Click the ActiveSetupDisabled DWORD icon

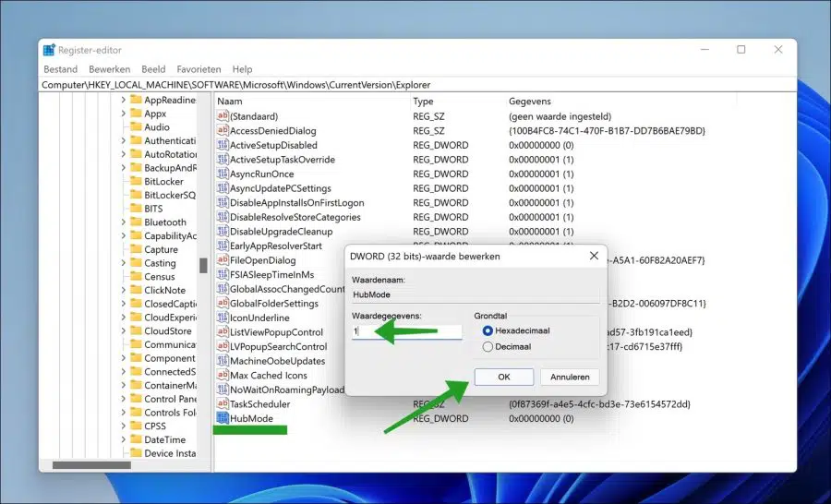[x=223, y=145]
